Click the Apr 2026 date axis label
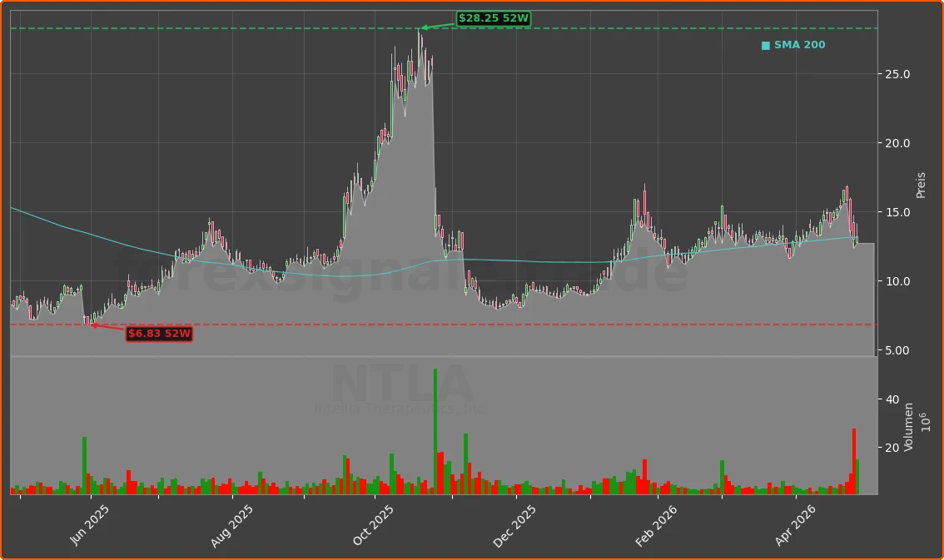The height and width of the screenshot is (560, 944). 795,525
